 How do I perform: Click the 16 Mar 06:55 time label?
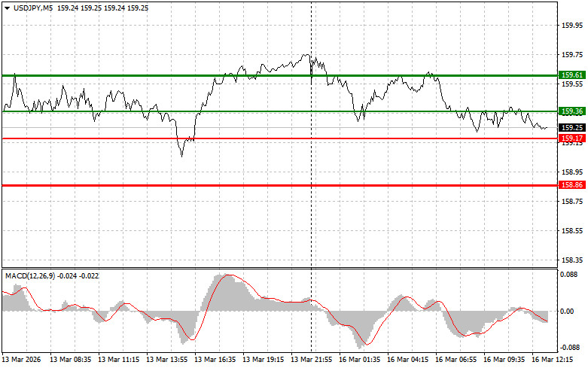click(456, 360)
